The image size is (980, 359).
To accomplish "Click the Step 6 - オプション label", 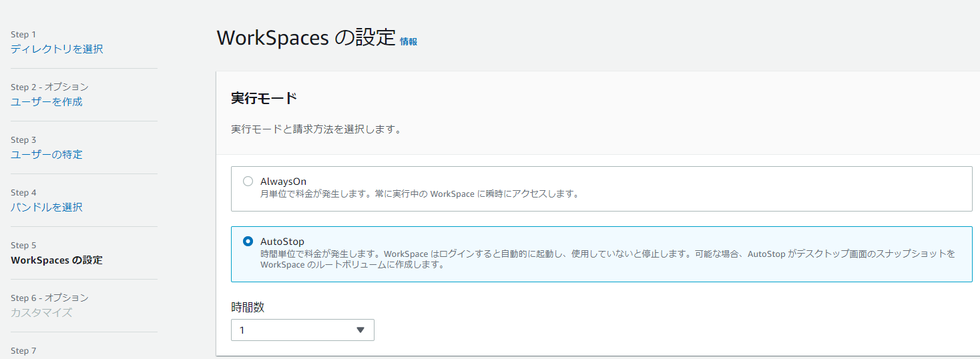I will (x=49, y=298).
